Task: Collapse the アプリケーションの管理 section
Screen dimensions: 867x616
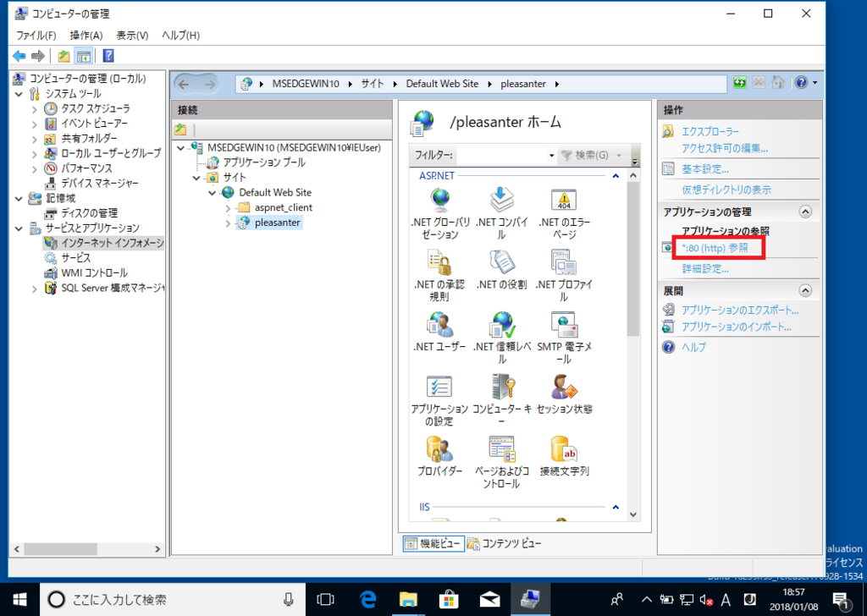Action: click(805, 212)
